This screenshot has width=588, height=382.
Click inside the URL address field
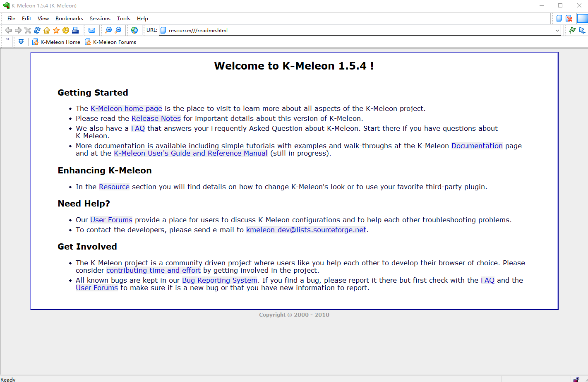click(356, 30)
